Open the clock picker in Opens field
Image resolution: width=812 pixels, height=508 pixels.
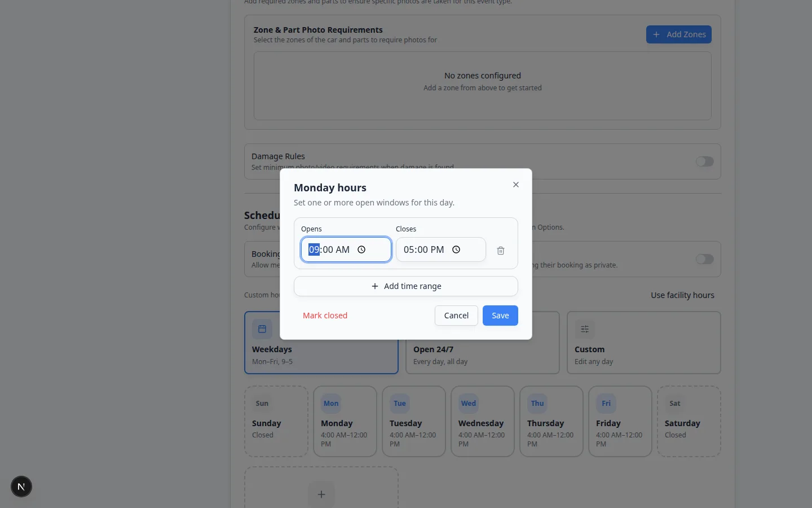361,249
